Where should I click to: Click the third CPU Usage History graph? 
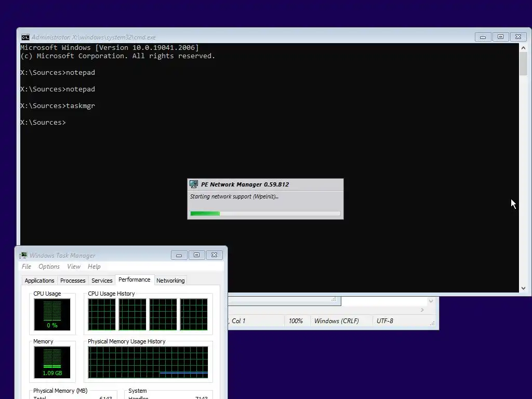(163, 314)
